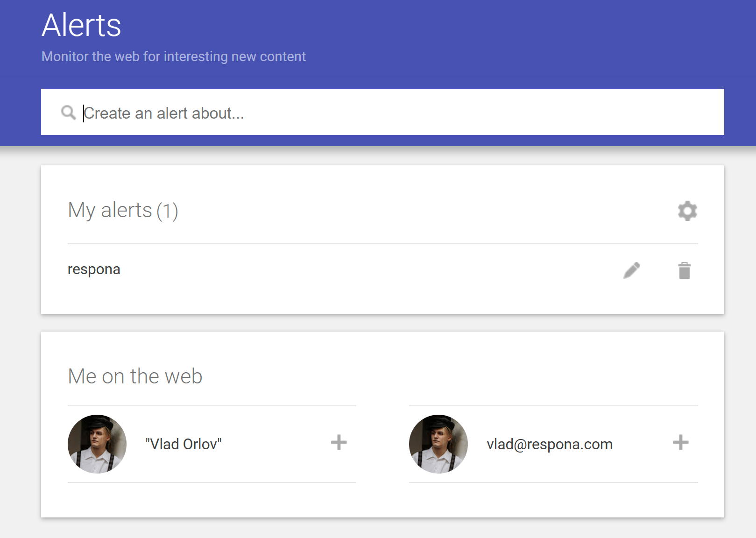Add alert for "Vlad Orlov" plus icon

[x=339, y=442]
